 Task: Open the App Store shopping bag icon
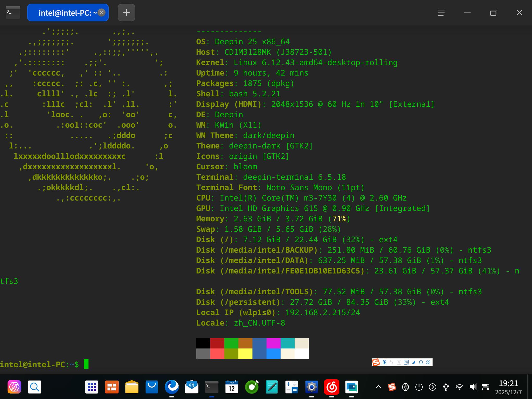click(x=152, y=387)
